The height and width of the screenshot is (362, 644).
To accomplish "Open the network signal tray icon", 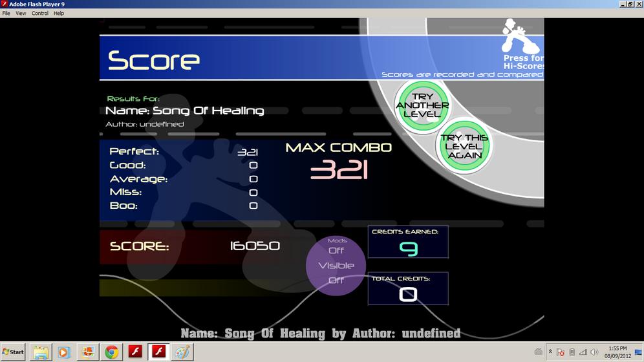I will (x=583, y=352).
